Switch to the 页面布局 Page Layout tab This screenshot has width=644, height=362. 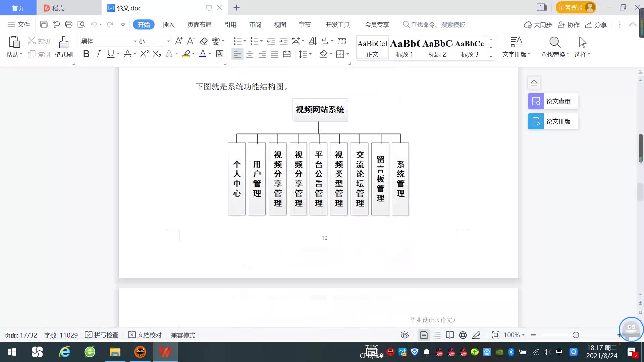click(x=199, y=24)
